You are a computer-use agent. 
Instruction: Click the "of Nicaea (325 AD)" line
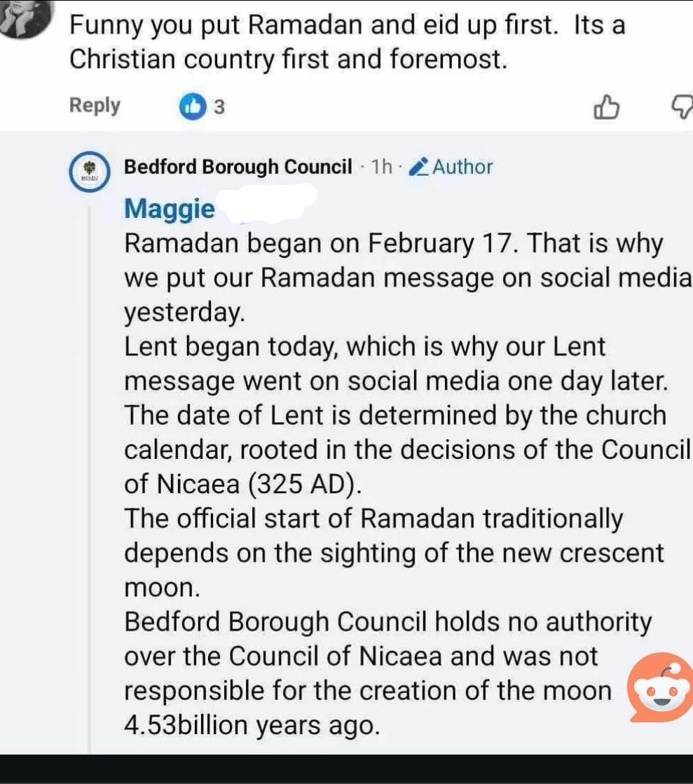(x=243, y=485)
